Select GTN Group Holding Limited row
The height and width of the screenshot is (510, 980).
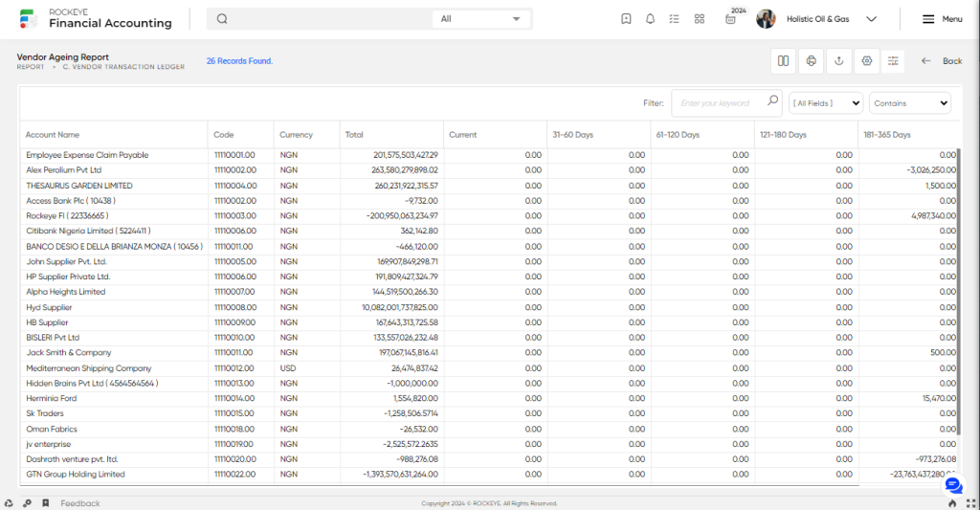click(x=489, y=475)
